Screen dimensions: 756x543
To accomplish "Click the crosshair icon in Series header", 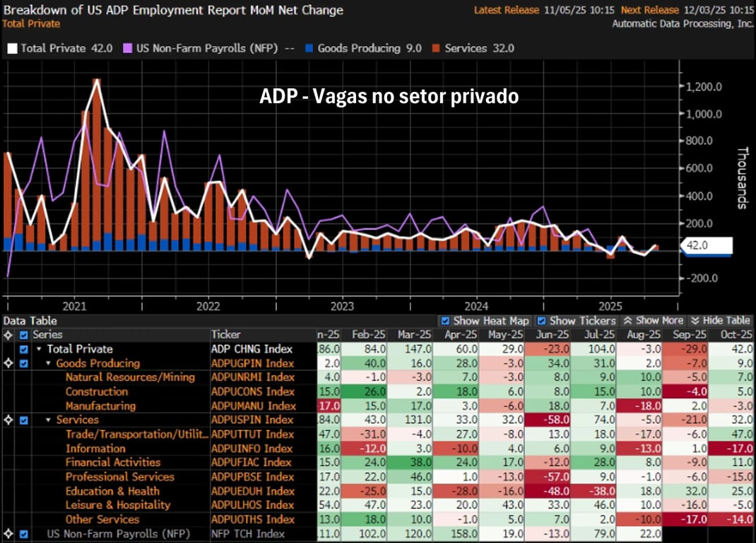I will point(8,334).
